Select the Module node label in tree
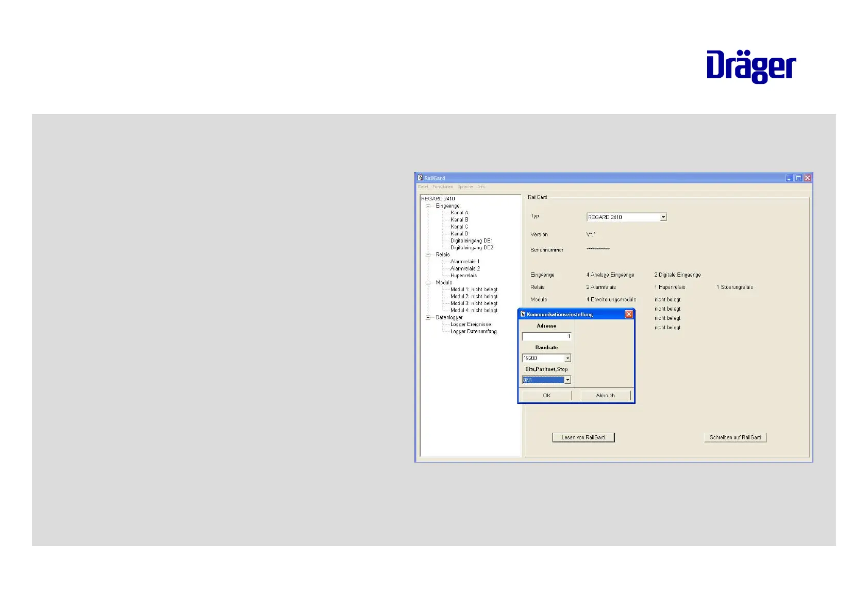 444,283
